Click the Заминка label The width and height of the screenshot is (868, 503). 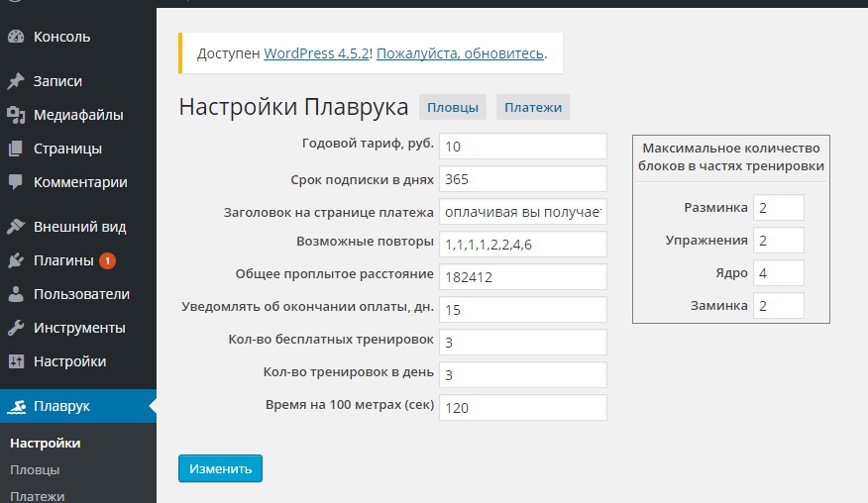(718, 306)
